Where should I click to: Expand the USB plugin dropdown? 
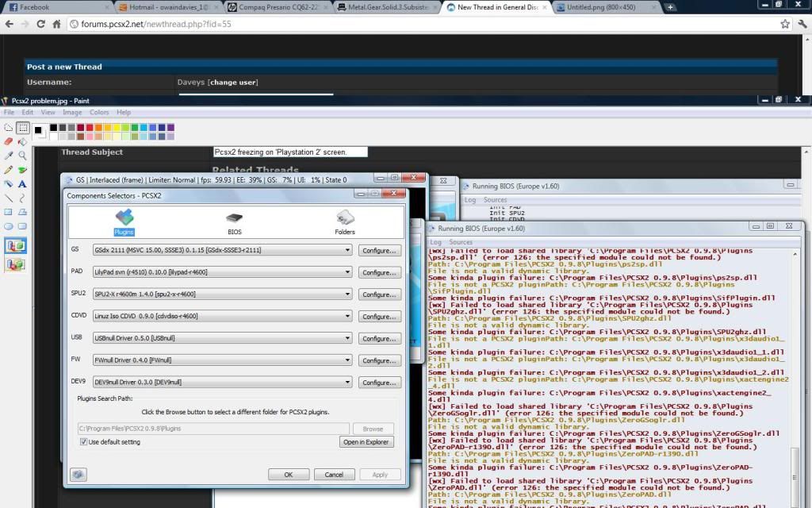pyautogui.click(x=347, y=338)
